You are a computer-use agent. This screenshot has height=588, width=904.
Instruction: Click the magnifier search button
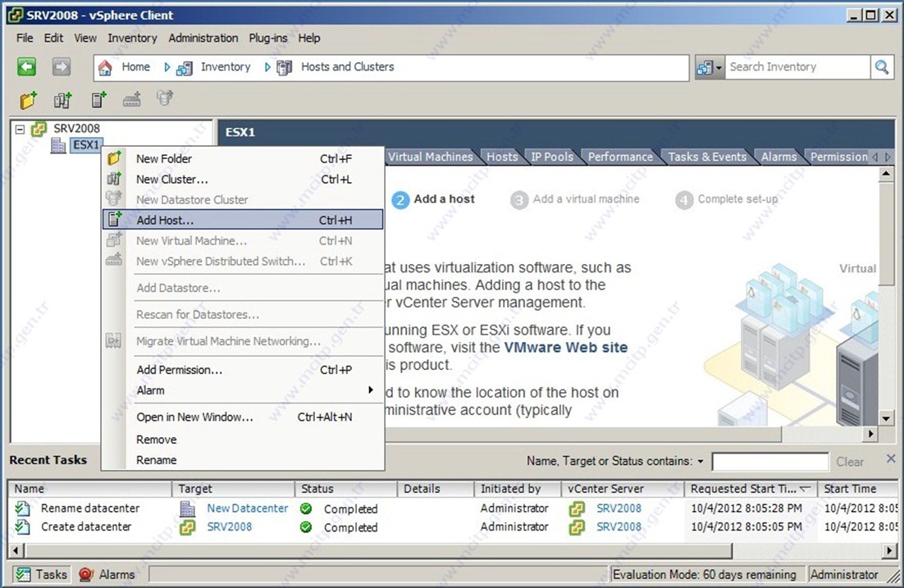click(x=882, y=67)
